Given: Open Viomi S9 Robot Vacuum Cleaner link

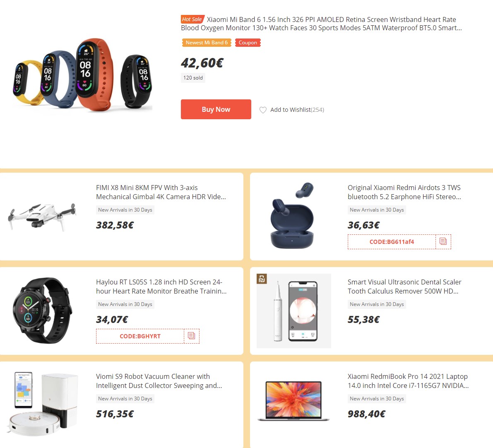Looking at the screenshot, I should coord(159,381).
